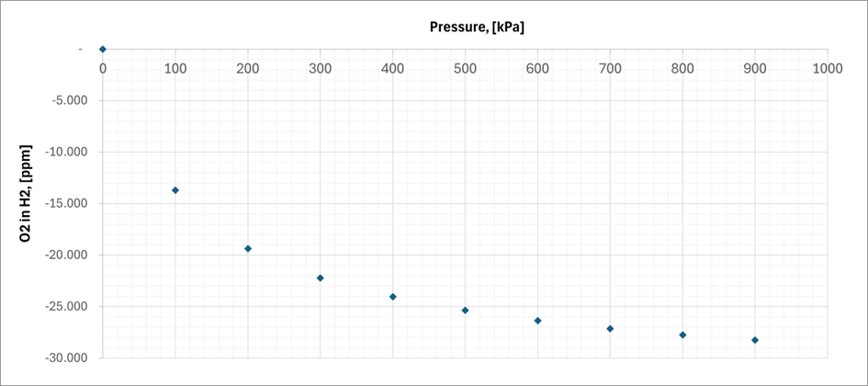Click the 1000 label on the horizontal axis
This screenshot has height=386, width=868.
tap(827, 68)
